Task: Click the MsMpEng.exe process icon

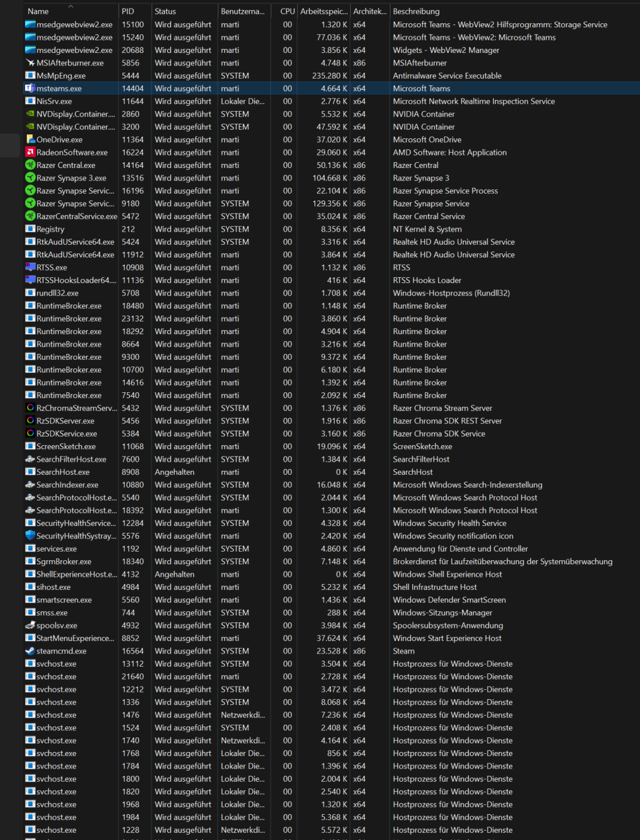Action: click(30, 75)
